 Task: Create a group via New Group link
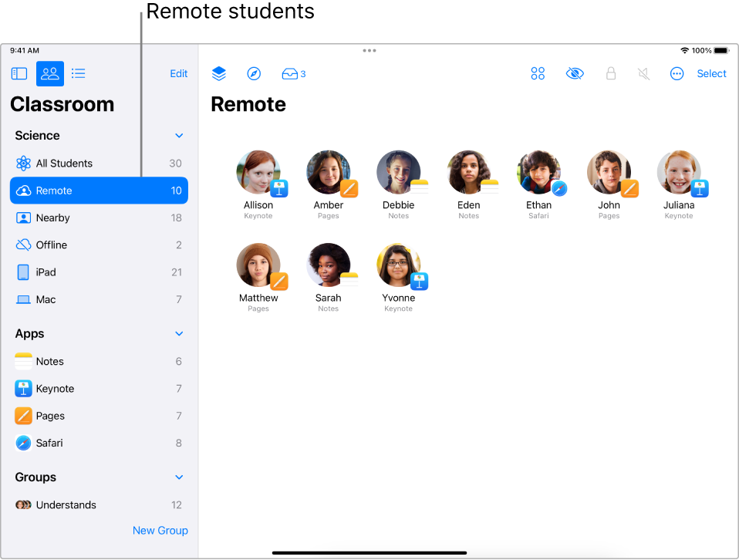click(160, 531)
